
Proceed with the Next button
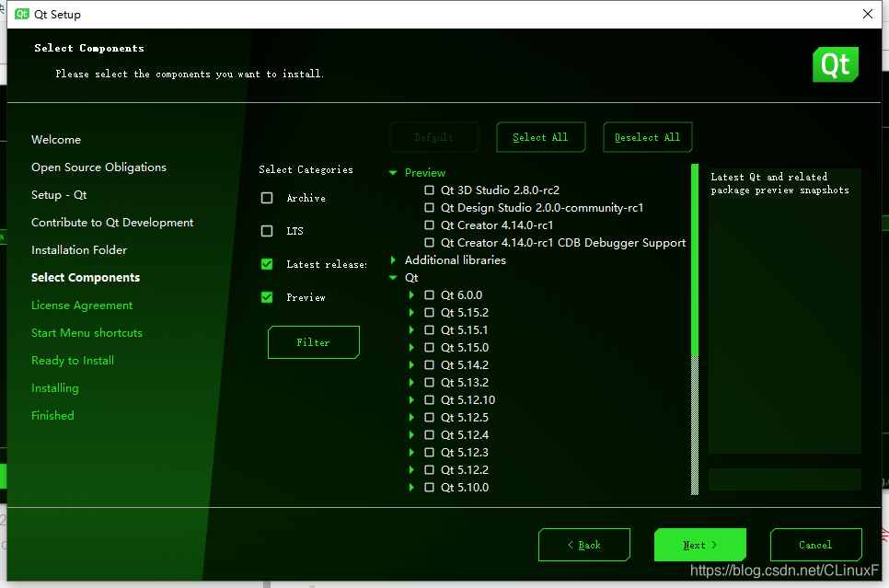[x=700, y=545]
